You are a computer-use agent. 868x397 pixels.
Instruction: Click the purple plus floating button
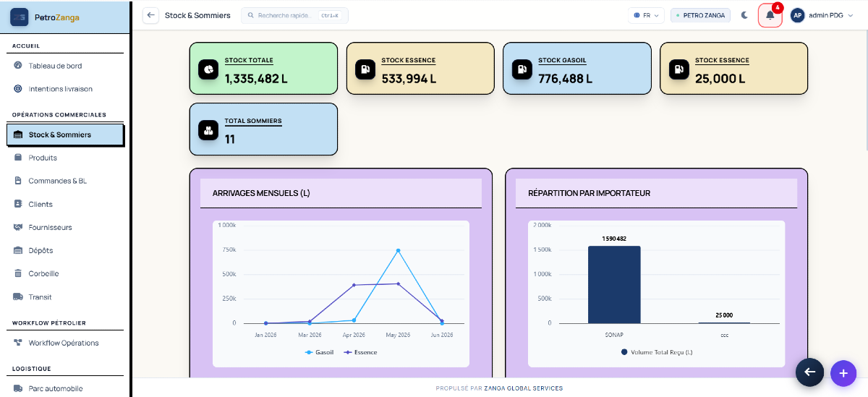tap(843, 373)
